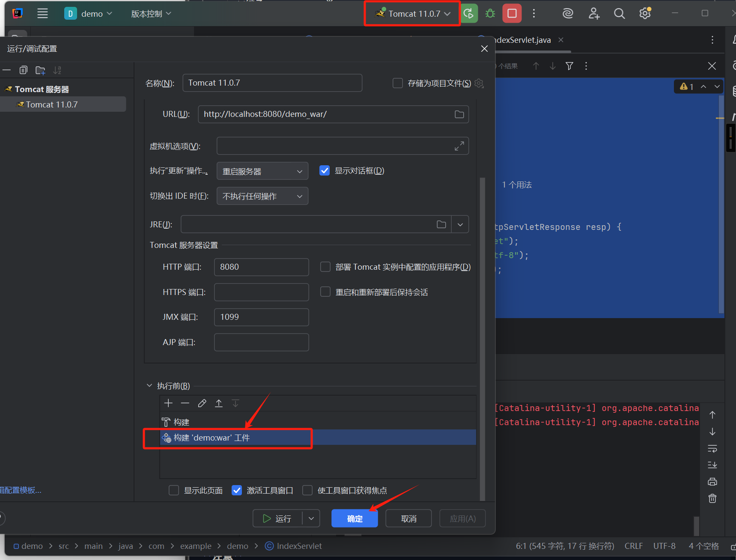Edit the selected before-launch task
Screen dimensions: 736x560
pyautogui.click(x=202, y=403)
